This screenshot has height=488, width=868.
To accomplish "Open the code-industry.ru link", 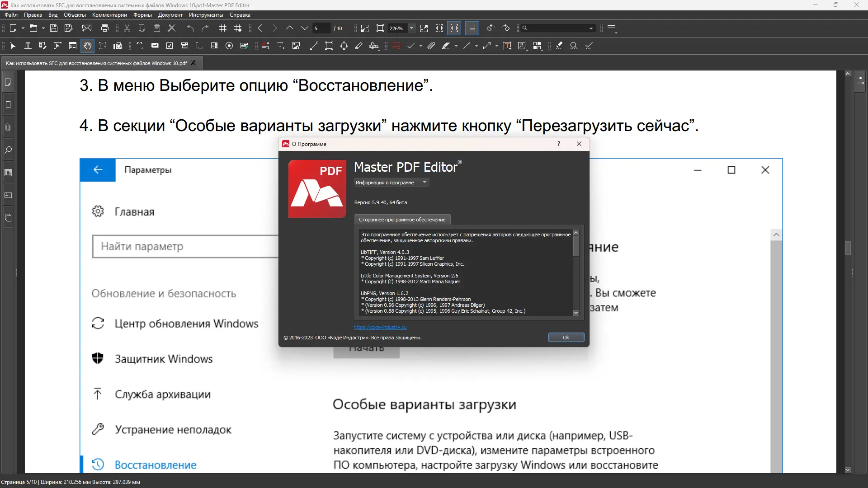I will point(380,327).
